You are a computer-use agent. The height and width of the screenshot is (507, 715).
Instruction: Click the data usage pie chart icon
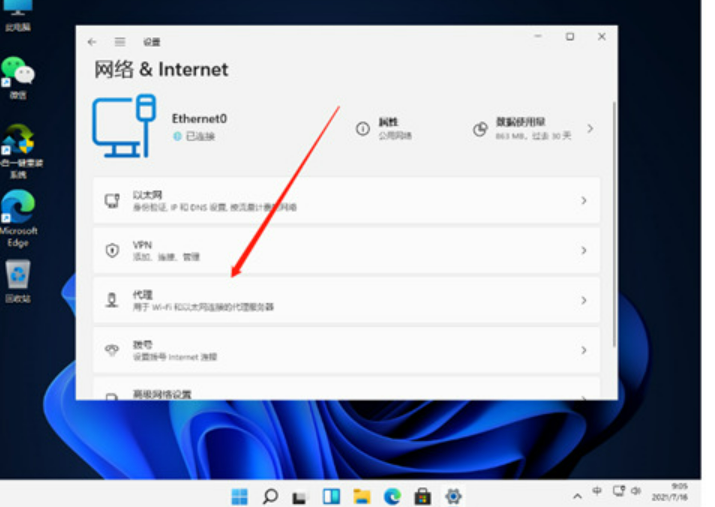480,129
